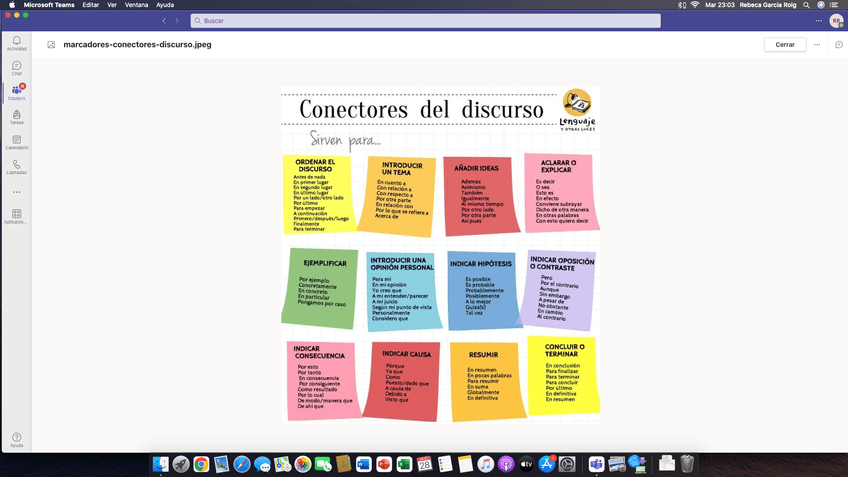Open the Editar menu
This screenshot has width=848, height=477.
pyautogui.click(x=91, y=5)
